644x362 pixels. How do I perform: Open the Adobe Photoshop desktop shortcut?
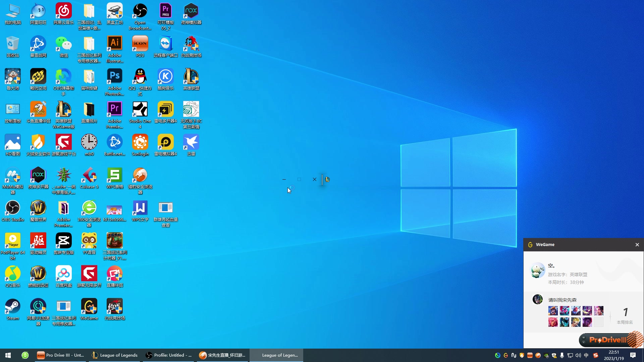point(114,76)
